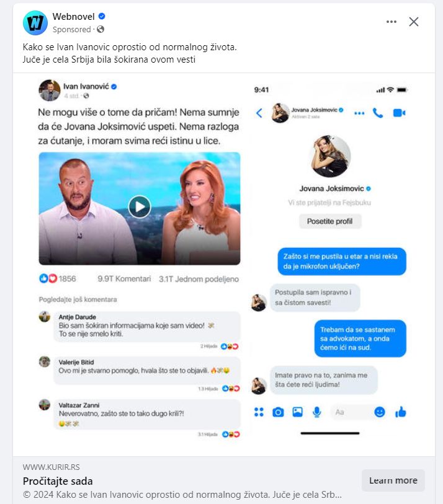
Task: Tap the microphone voice message icon
Action: pos(317,412)
